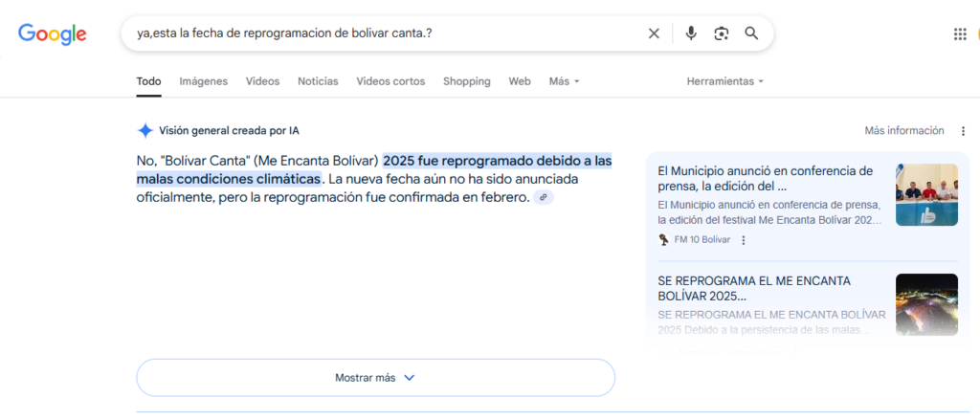Viewport: 980px width, 420px height.
Task: Click the 'FM 10 Bolívar' source name
Action: click(702, 240)
